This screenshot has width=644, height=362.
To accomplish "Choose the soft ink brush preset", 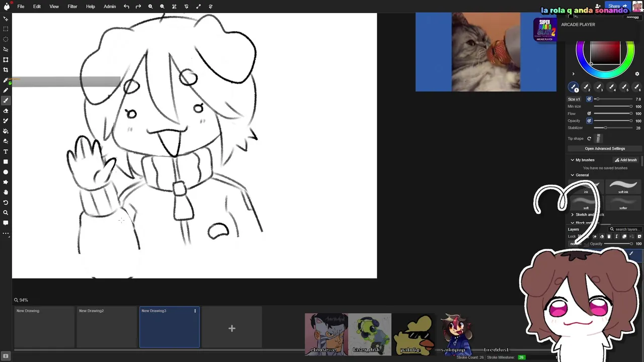I will click(623, 187).
